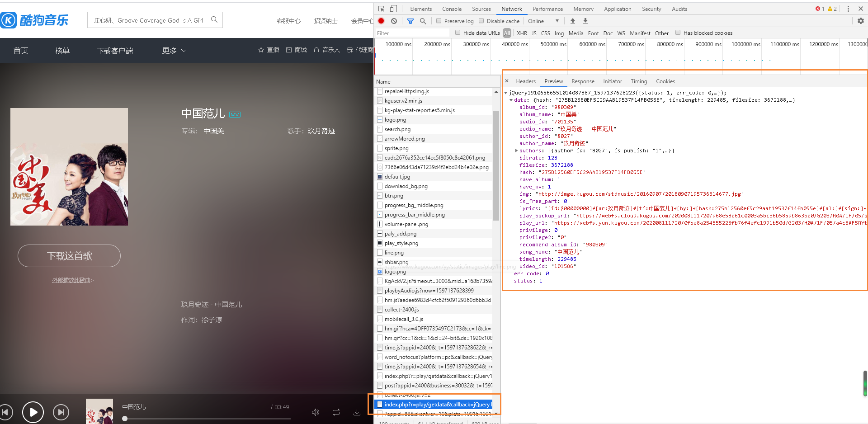Filter requests by Img
The width and height of the screenshot is (868, 424).
click(x=559, y=33)
